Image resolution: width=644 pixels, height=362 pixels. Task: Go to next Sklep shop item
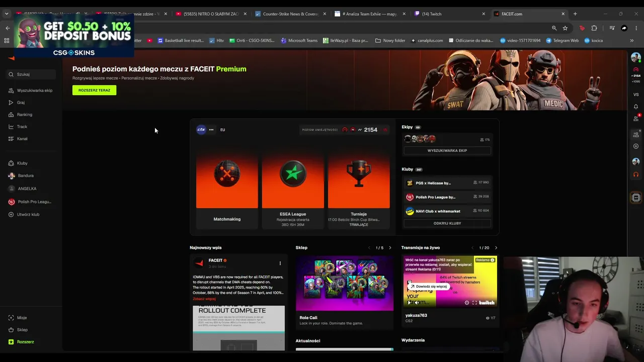pyautogui.click(x=390, y=248)
